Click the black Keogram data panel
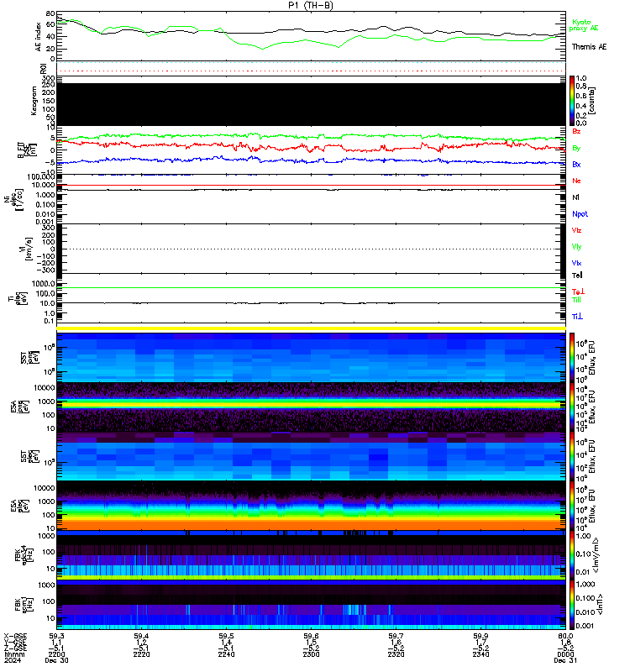630x672 pixels. point(311,104)
